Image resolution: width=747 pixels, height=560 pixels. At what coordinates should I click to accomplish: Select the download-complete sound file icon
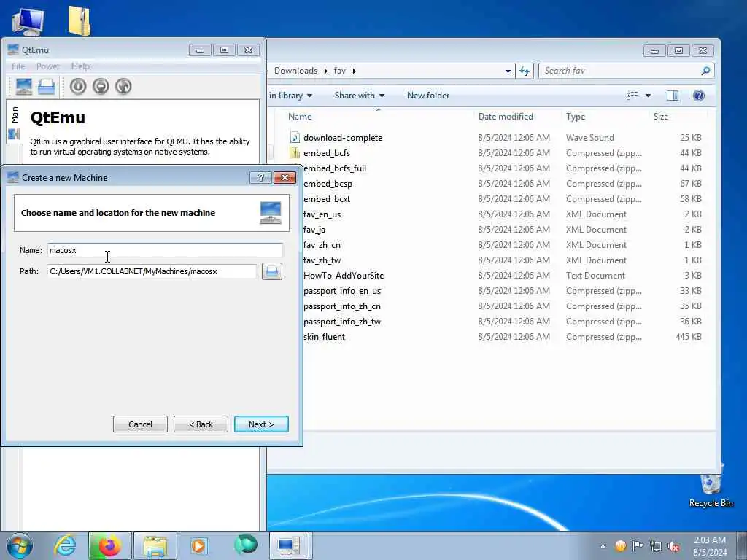pos(295,138)
